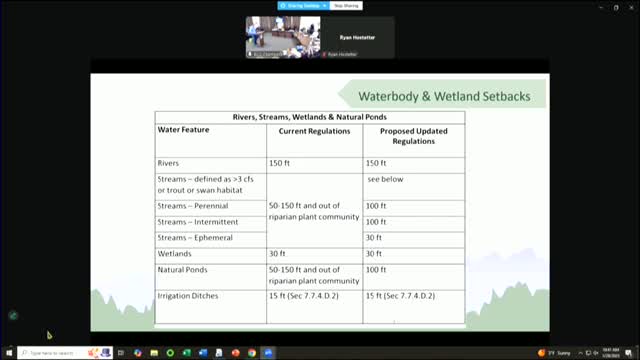
Task: Click the Waterbody & Wetland Setbacks title
Action: click(444, 96)
